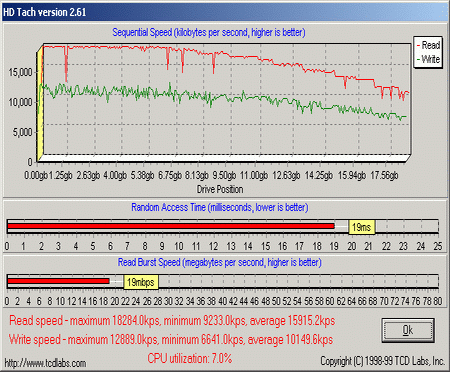Screen dimensions: 450x372
Task: Click the 15.94gb drive position label
Action: (x=352, y=175)
